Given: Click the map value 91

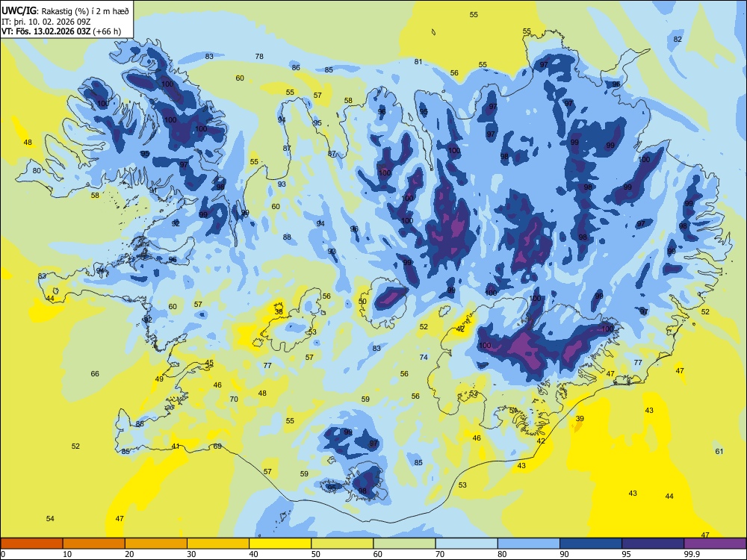Looking at the screenshot, I should coord(153,190).
